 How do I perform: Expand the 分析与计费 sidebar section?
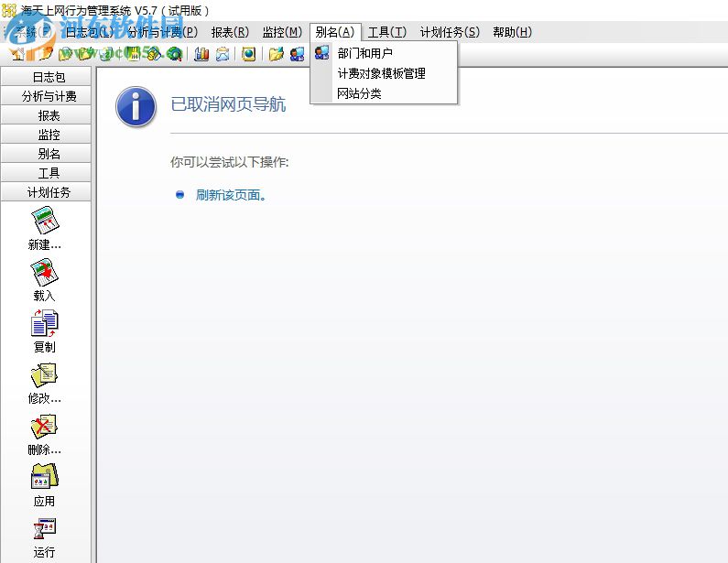pyautogui.click(x=46, y=96)
